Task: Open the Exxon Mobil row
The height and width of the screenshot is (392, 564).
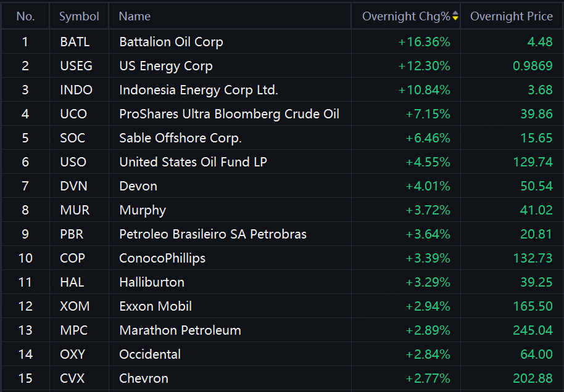Action: pos(156,306)
